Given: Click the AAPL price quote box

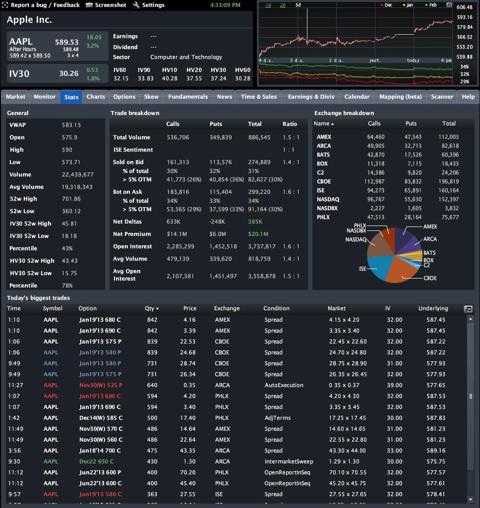Looking at the screenshot, I should point(57,46).
